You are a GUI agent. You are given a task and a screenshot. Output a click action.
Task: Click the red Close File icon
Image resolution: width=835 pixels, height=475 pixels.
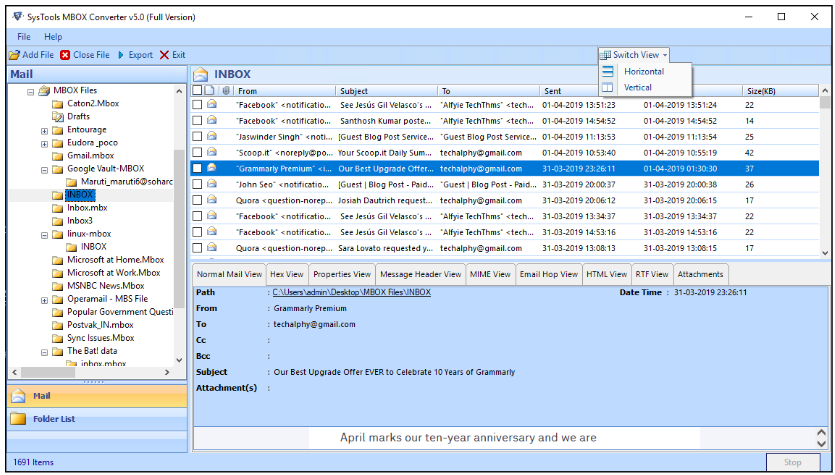point(65,55)
